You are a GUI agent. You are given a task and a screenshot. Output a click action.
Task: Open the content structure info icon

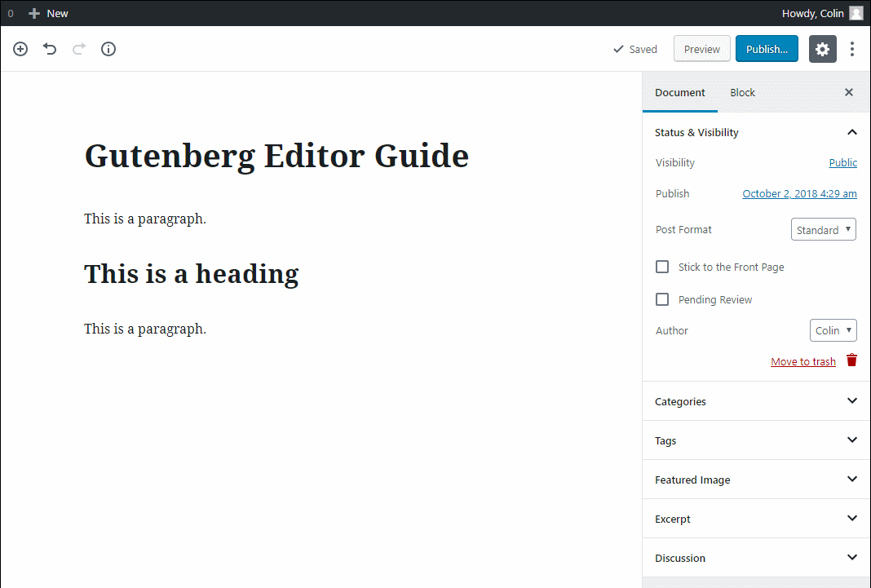point(108,49)
